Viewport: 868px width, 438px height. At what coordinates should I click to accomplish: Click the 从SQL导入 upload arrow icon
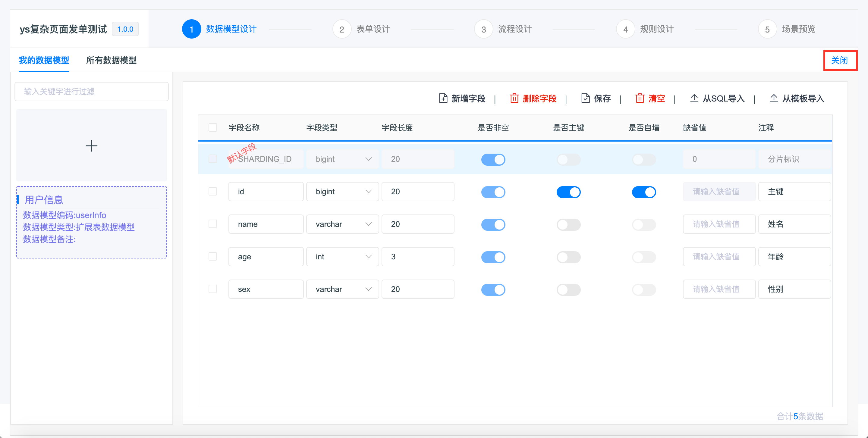tap(694, 98)
